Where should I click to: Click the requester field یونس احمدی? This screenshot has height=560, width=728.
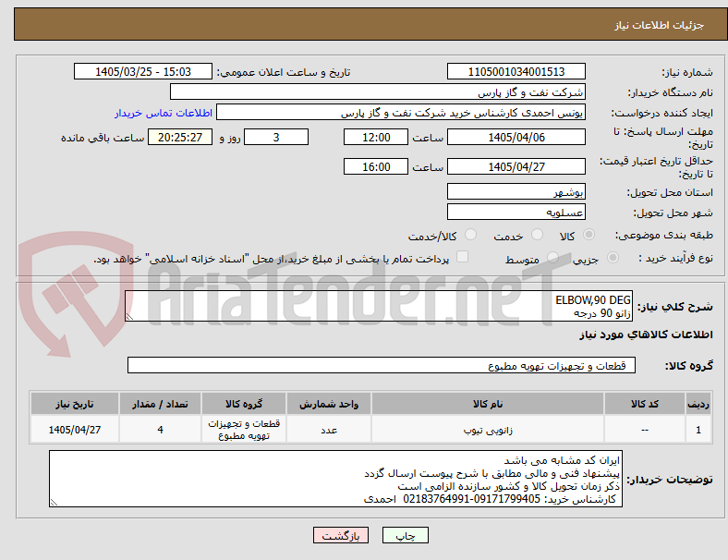(401, 113)
